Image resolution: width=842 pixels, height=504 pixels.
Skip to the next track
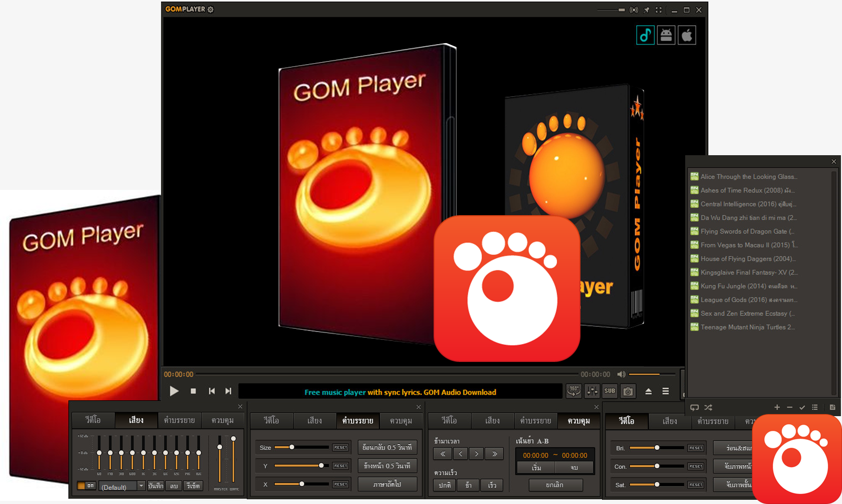tap(228, 391)
